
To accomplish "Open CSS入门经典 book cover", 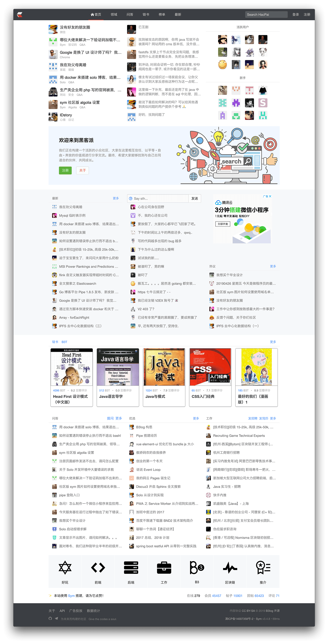I will point(210,367).
